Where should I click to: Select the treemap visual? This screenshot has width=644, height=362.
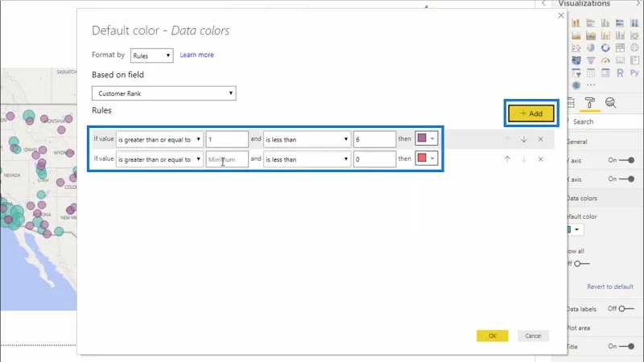620,48
